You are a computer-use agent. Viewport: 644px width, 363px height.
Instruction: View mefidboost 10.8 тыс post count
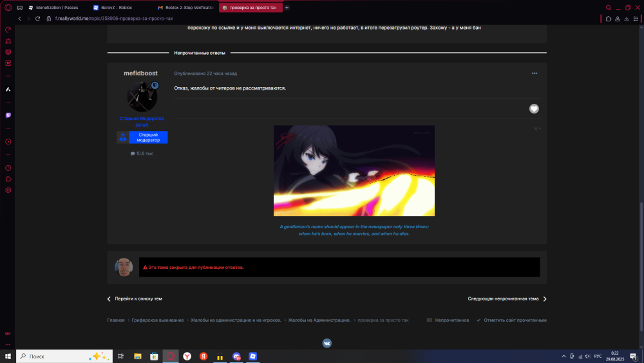tap(142, 153)
